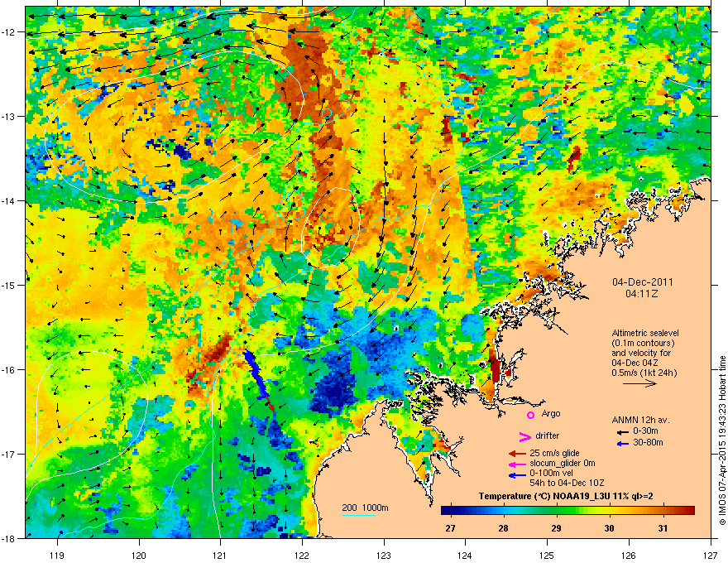Click the vertical IMOS copyright timestamp text
728x563 pixels.
(x=722, y=440)
